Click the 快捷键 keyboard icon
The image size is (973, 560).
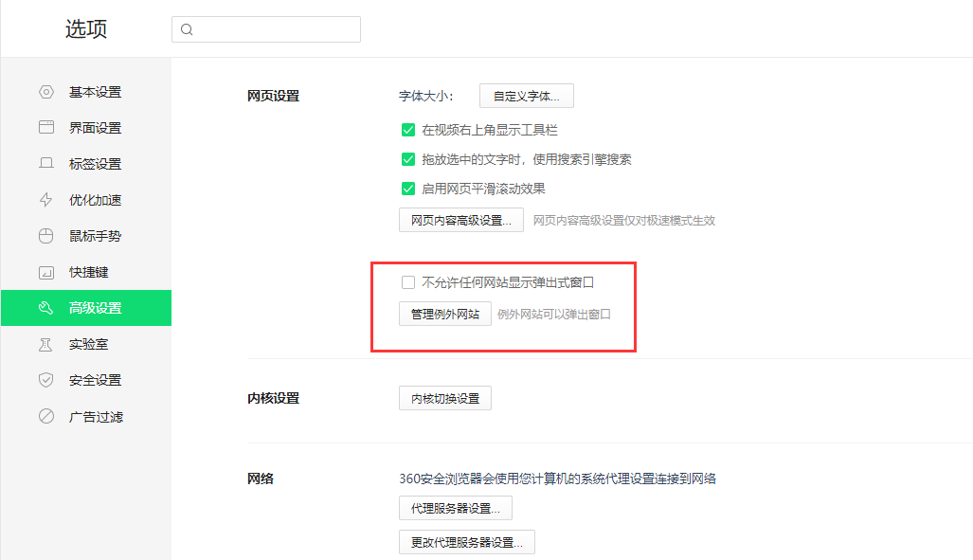click(x=46, y=272)
